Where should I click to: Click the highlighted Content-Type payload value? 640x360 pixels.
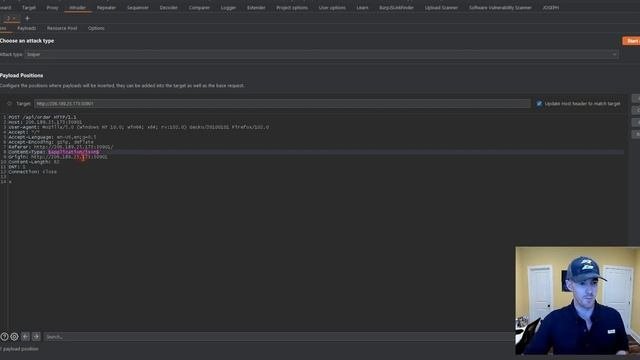click(73, 152)
